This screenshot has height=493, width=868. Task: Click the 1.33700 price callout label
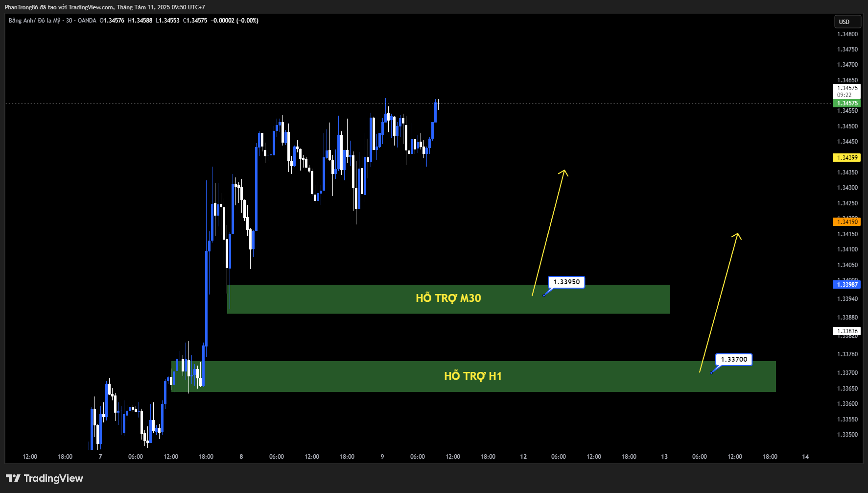point(734,359)
